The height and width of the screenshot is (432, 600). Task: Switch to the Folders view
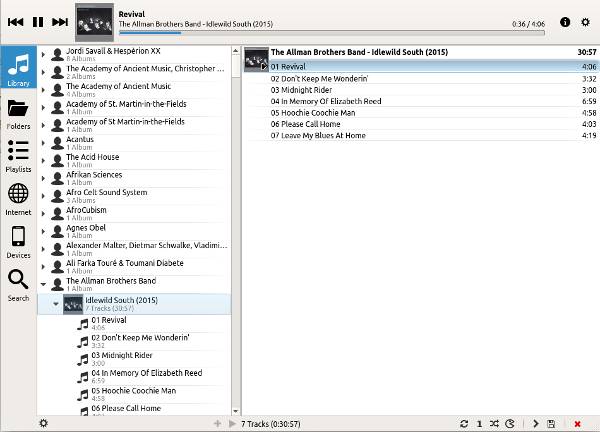[18, 114]
